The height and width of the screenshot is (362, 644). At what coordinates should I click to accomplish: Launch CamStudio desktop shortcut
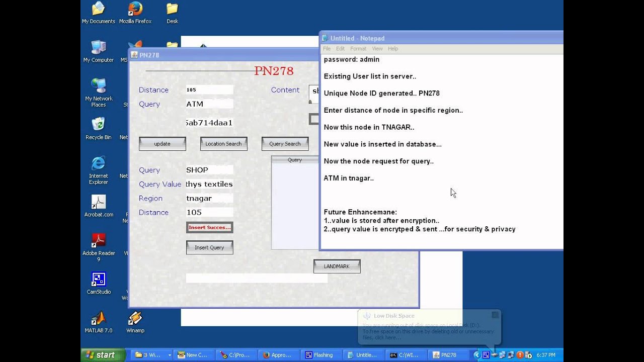pos(99,284)
